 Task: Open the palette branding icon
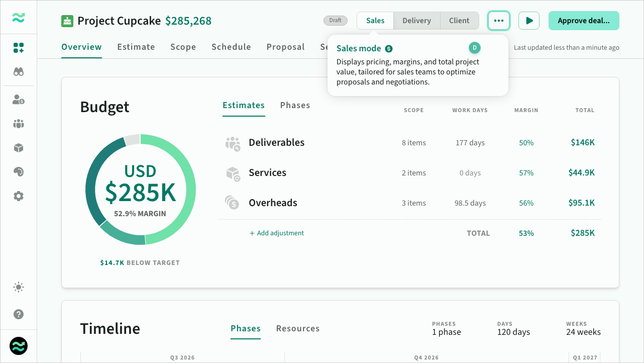pyautogui.click(x=19, y=172)
